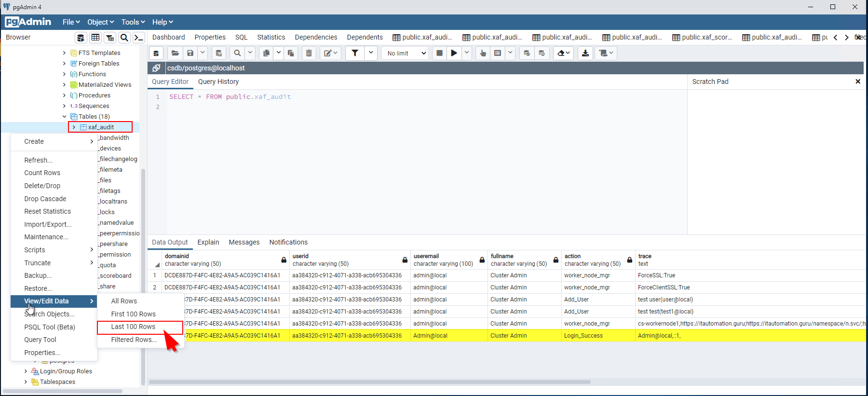Click the Rollback transaction icon
Viewport: 868px width, 396px height.
(542, 53)
